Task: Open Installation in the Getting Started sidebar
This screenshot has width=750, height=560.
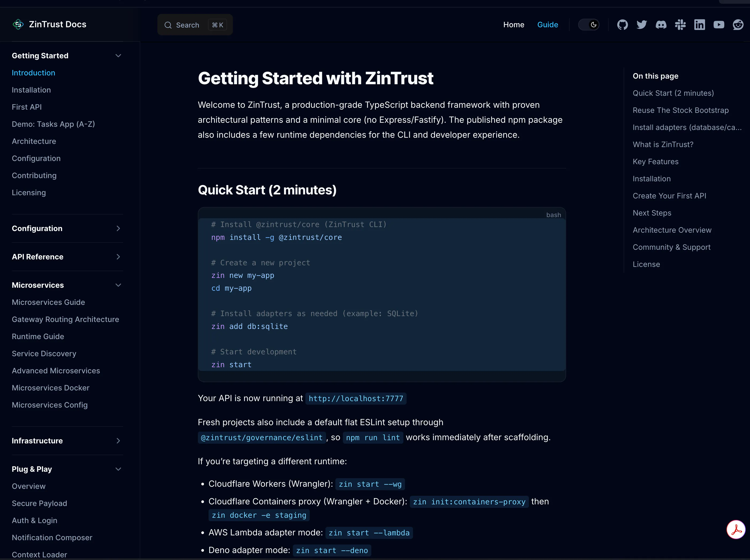Action: (31, 90)
